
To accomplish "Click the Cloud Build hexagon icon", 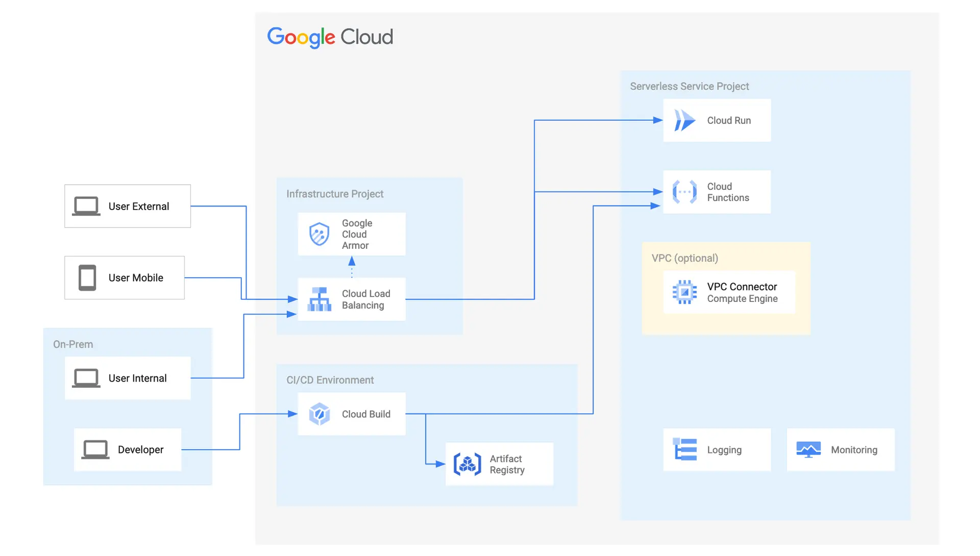I will tap(320, 414).
